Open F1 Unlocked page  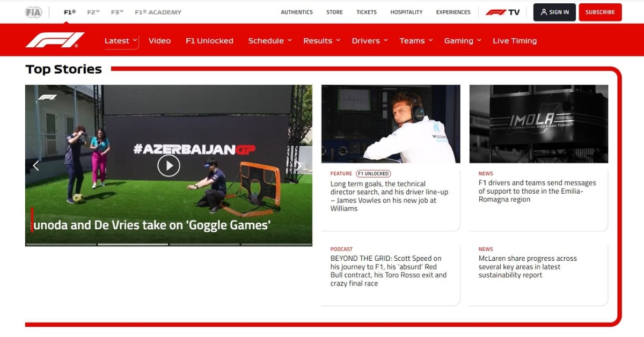pyautogui.click(x=209, y=41)
